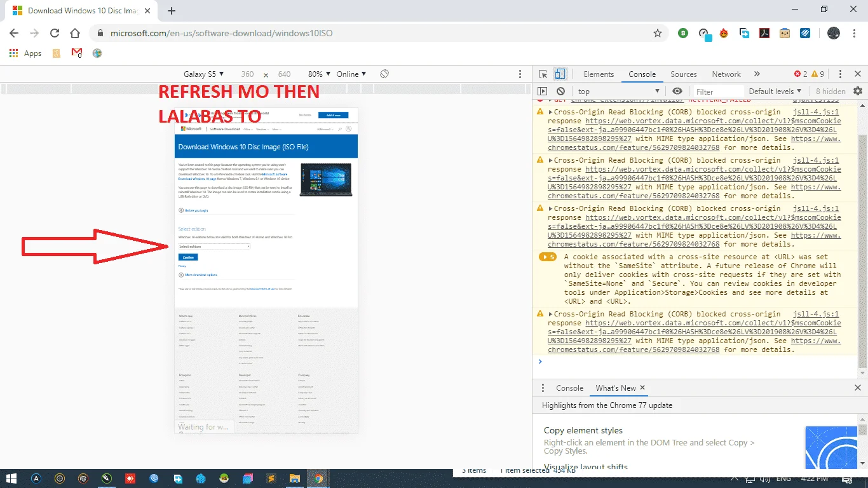Click the red error count indicator
868x488 pixels.
click(x=801, y=74)
